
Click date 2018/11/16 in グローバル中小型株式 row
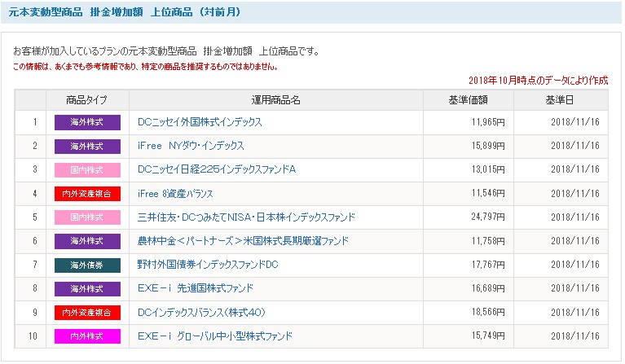[x=575, y=336]
